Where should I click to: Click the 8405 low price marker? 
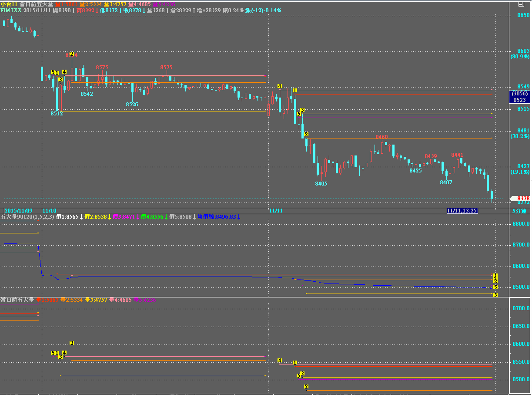tap(321, 184)
